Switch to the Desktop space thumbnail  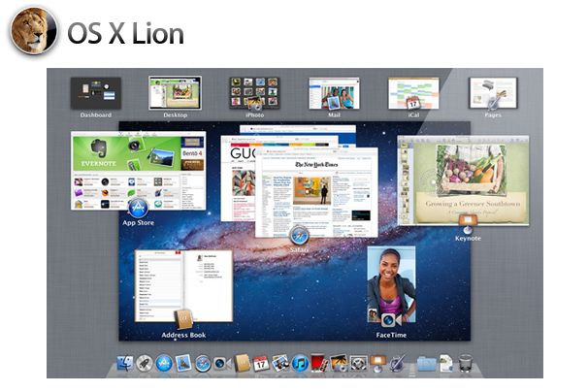tap(175, 93)
